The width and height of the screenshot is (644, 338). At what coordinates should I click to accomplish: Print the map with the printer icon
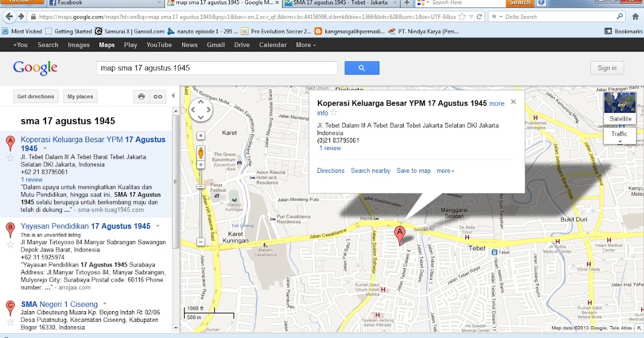[x=141, y=97]
